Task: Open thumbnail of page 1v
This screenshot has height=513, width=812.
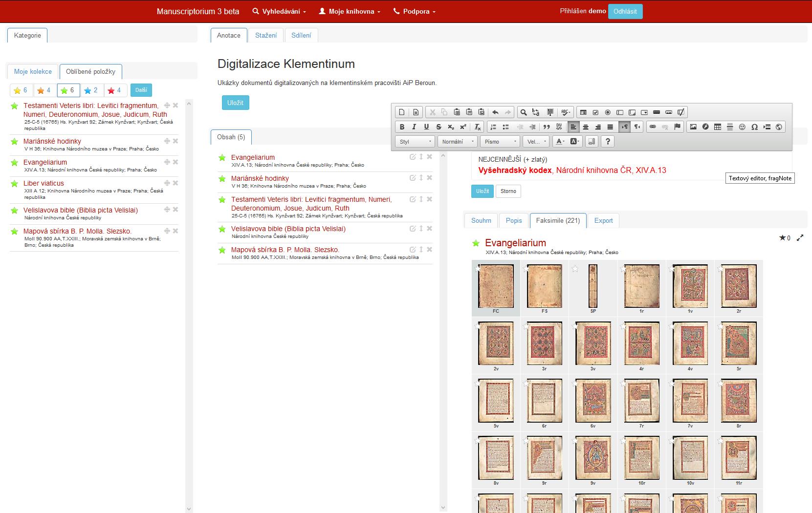Action: 690,286
